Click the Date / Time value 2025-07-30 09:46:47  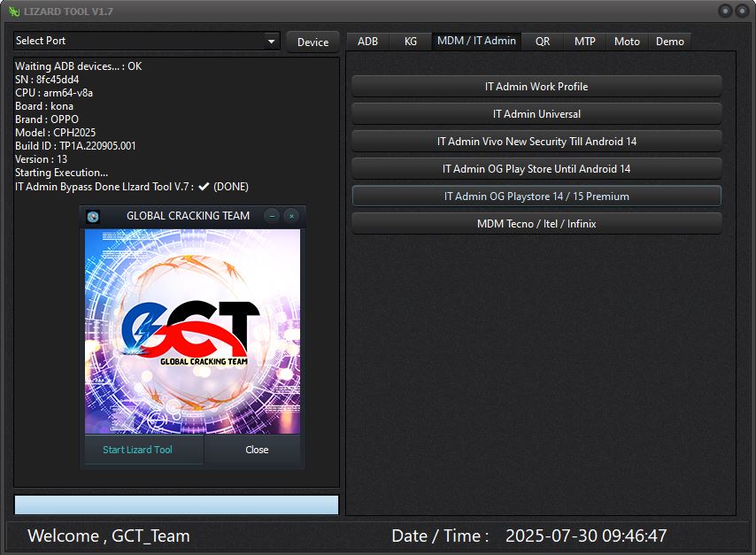pos(586,536)
